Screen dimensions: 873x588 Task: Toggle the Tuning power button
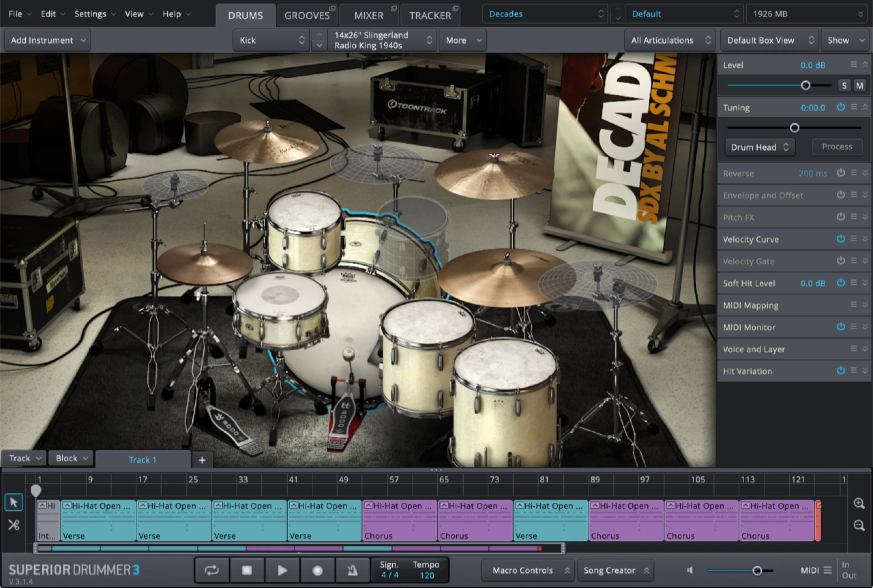tap(841, 107)
